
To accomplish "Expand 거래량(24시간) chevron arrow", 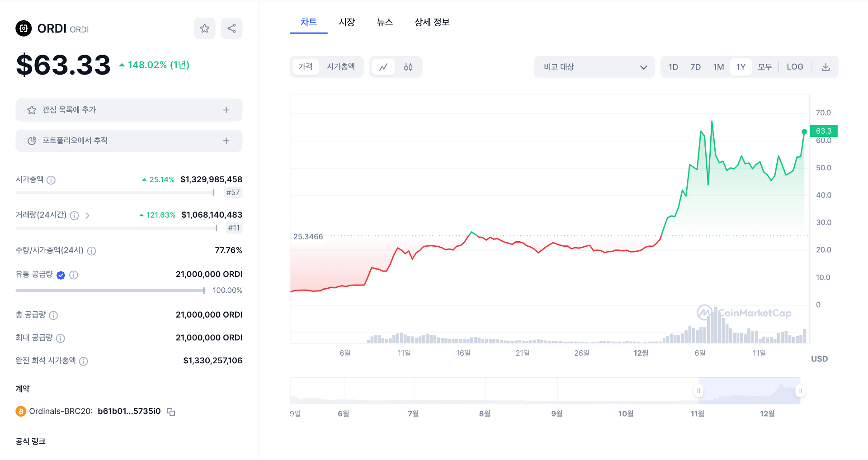I will click(x=87, y=216).
